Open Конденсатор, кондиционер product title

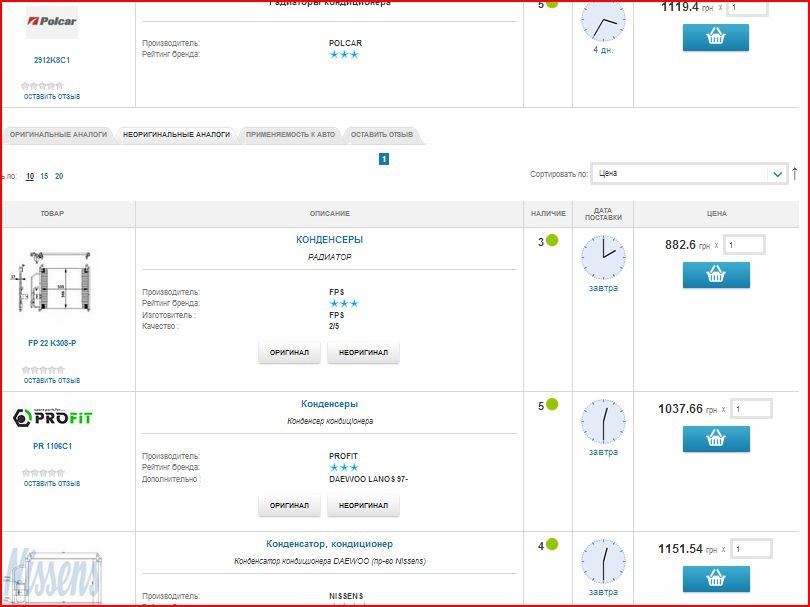click(330, 544)
